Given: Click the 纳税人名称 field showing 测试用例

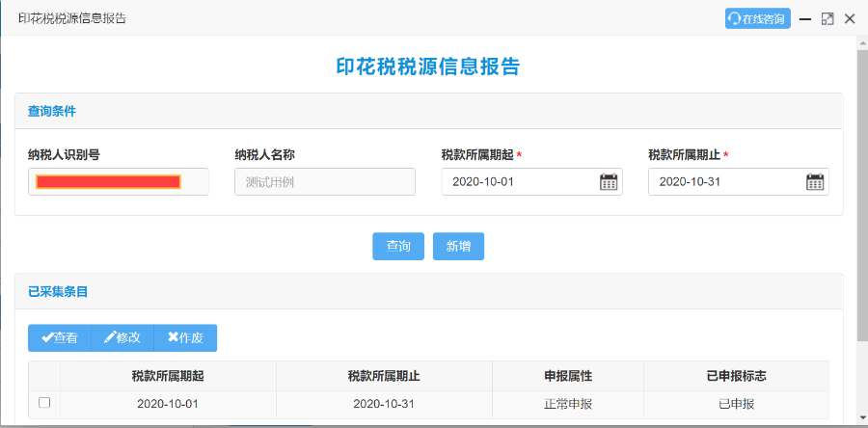Looking at the screenshot, I should point(325,181).
